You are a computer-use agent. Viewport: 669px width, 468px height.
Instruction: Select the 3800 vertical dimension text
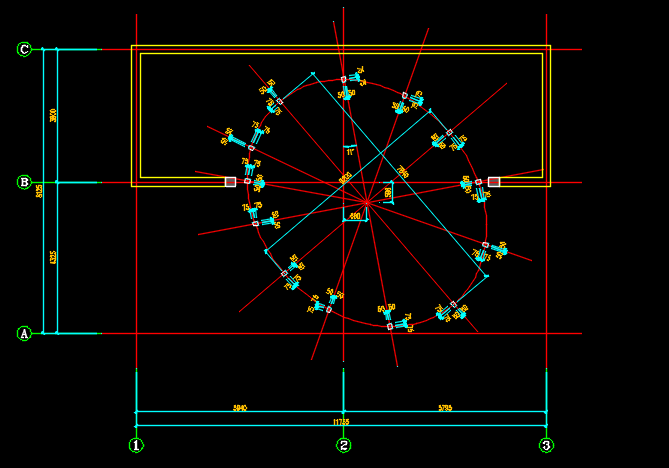(x=53, y=115)
